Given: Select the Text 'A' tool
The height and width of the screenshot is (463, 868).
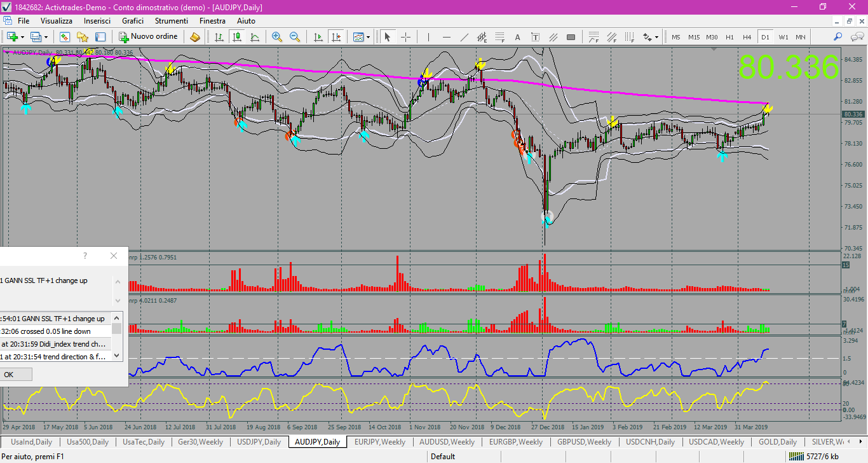Looking at the screenshot, I should pos(517,37).
